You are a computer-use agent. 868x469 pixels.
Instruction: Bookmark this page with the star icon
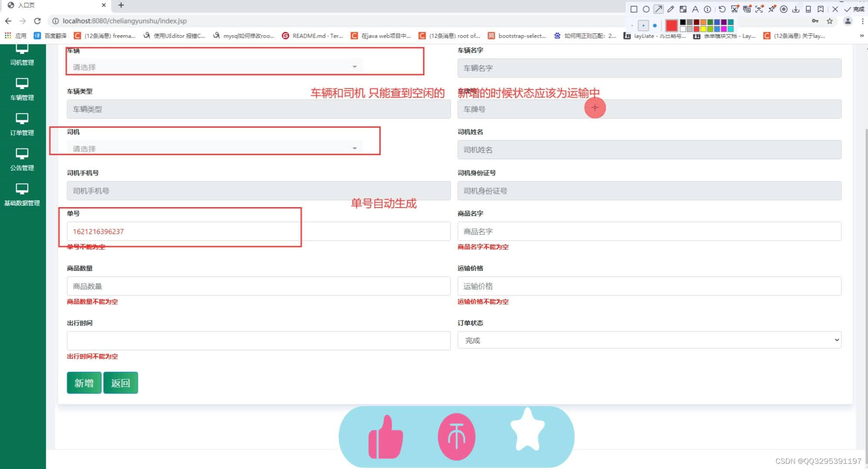click(x=830, y=21)
